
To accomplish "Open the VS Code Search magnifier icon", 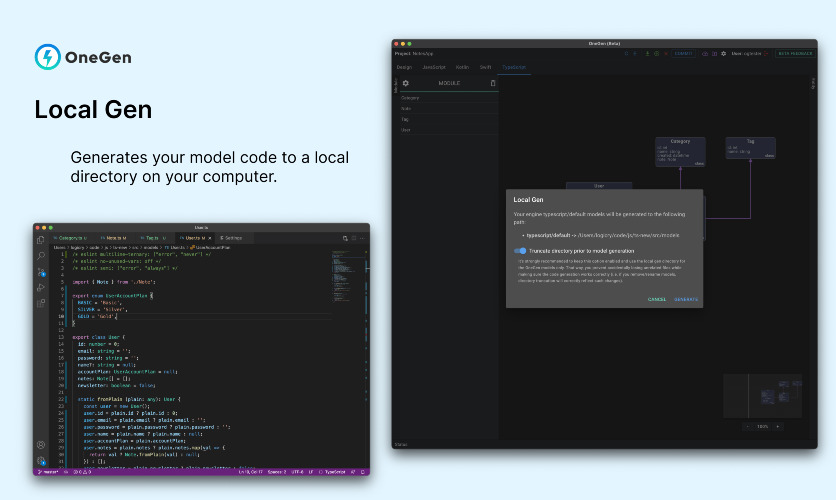I will click(41, 256).
